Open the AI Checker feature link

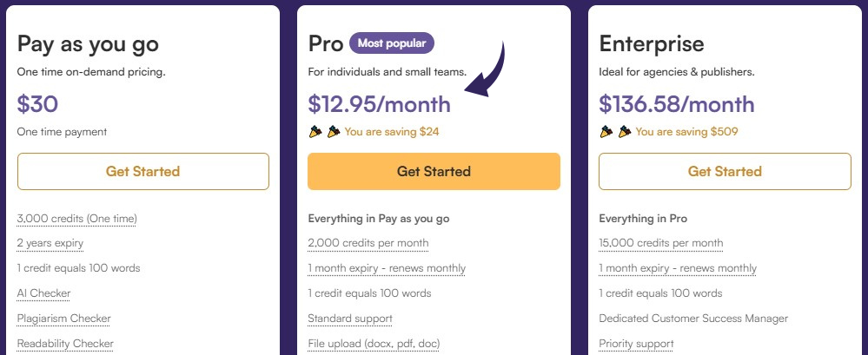(43, 293)
